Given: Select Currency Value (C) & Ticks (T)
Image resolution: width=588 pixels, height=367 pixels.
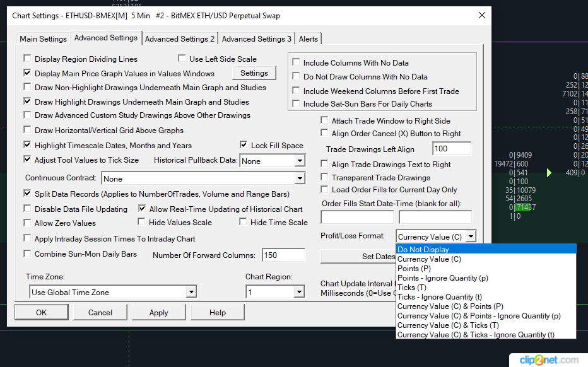Looking at the screenshot, I should coord(486,325).
